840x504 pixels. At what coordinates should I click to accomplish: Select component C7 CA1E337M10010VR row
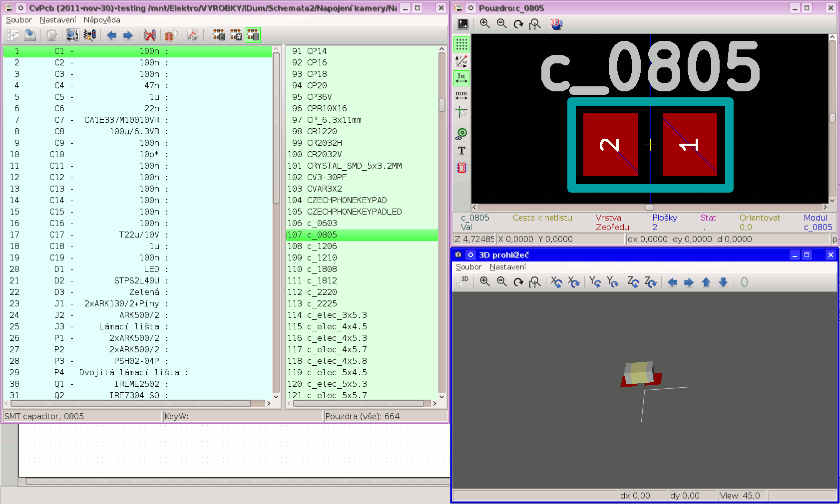coord(138,120)
